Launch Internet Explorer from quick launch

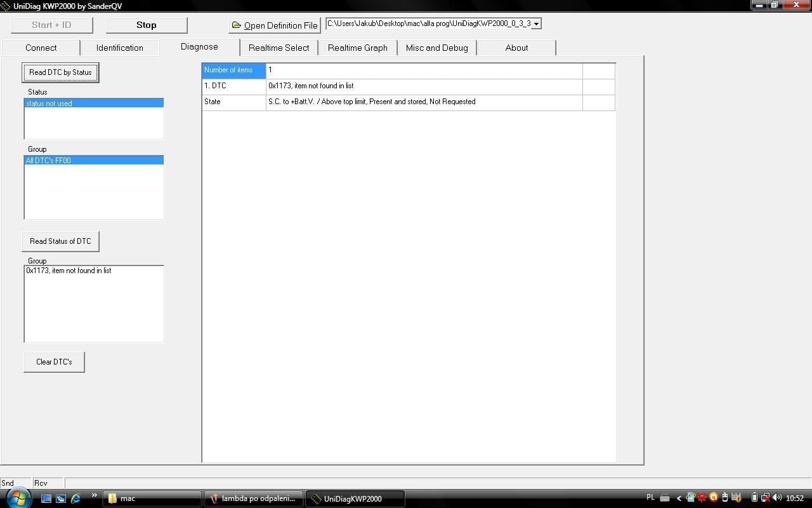click(x=76, y=498)
